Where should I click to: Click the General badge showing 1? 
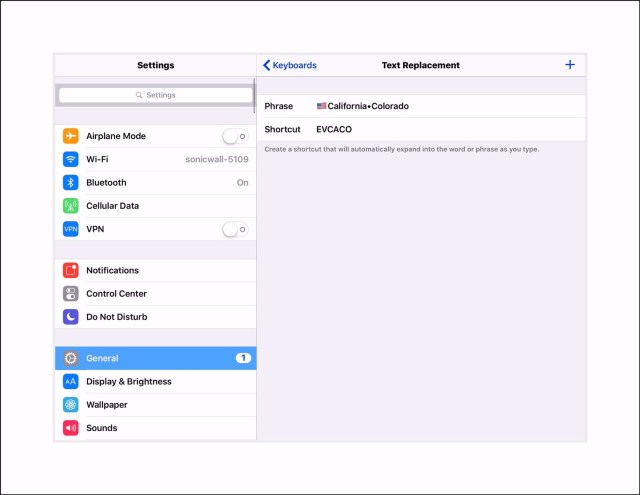pos(243,358)
